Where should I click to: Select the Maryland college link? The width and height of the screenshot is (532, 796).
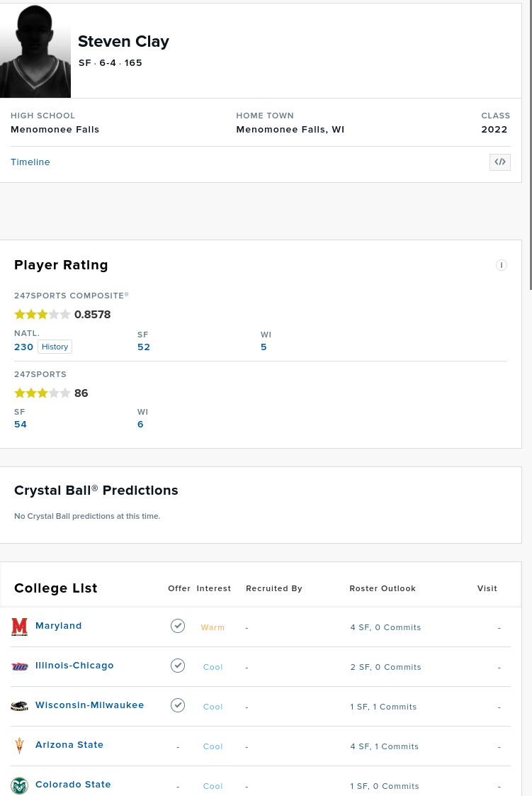click(59, 626)
